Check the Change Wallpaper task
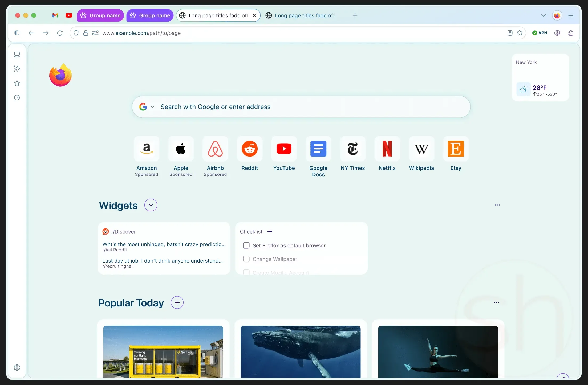Screen dimensions: 588x385 click(x=246, y=259)
